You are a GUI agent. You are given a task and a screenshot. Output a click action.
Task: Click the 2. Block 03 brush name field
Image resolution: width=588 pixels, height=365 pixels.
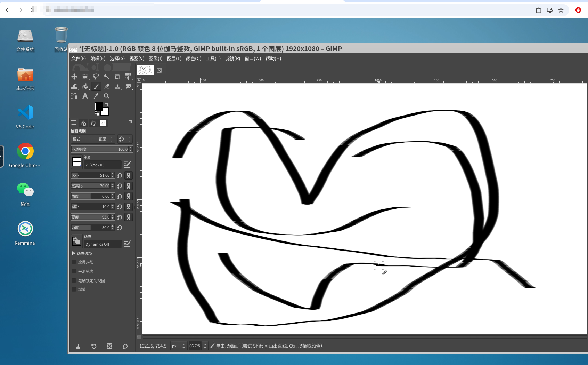(x=103, y=165)
